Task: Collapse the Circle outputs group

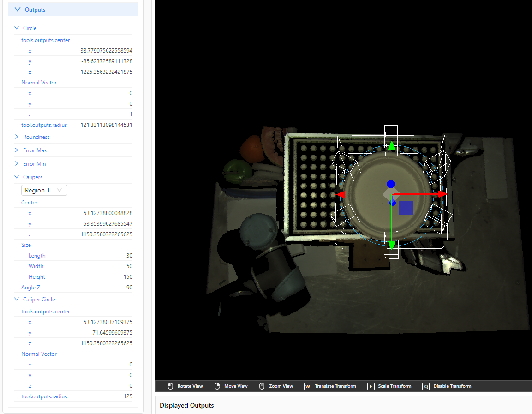Action: (17, 28)
